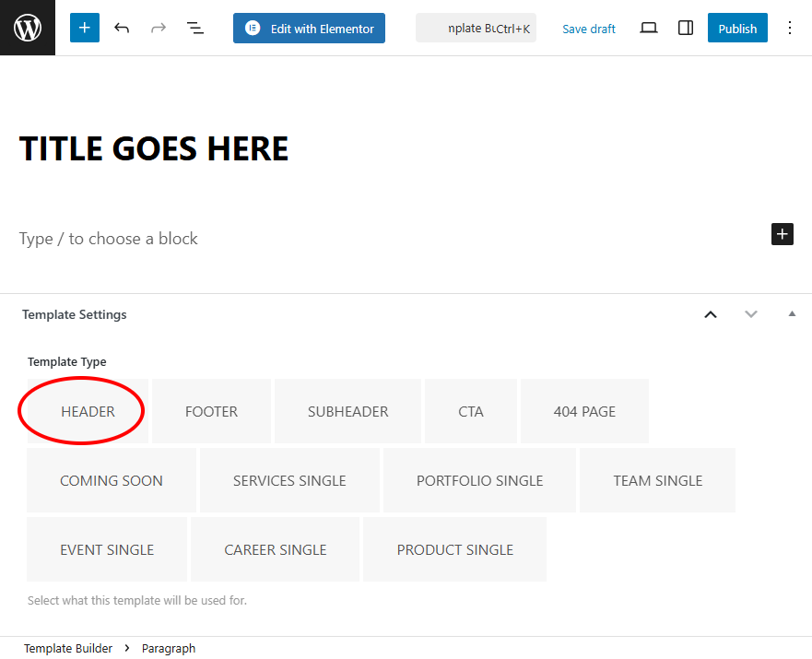
Task: Collapse the Template Settings panel triangle
Action: tap(792, 314)
